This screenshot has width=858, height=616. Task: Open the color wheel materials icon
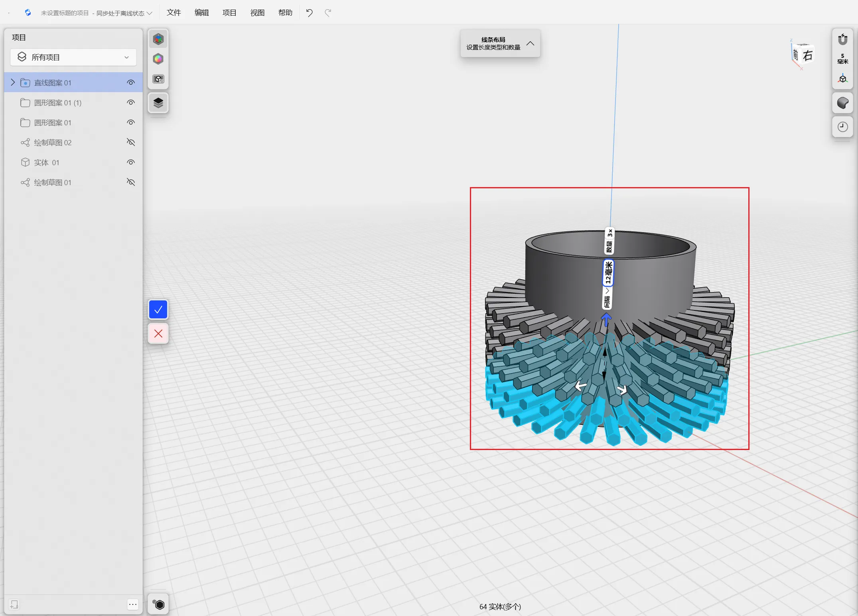[158, 59]
